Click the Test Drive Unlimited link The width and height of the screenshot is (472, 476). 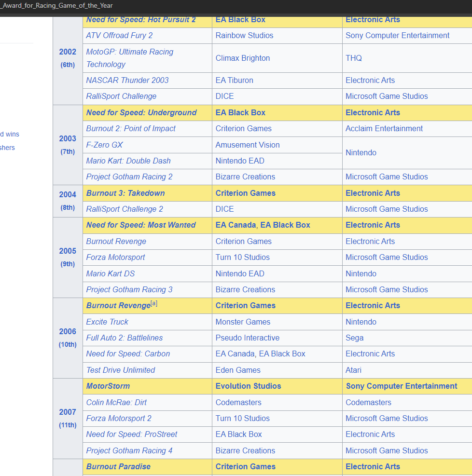pyautogui.click(x=121, y=370)
